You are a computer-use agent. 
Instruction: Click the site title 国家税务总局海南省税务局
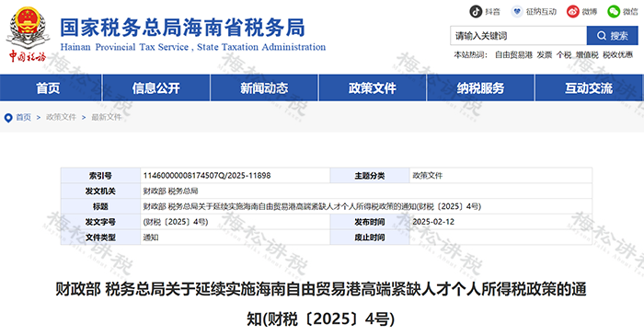pos(182,28)
